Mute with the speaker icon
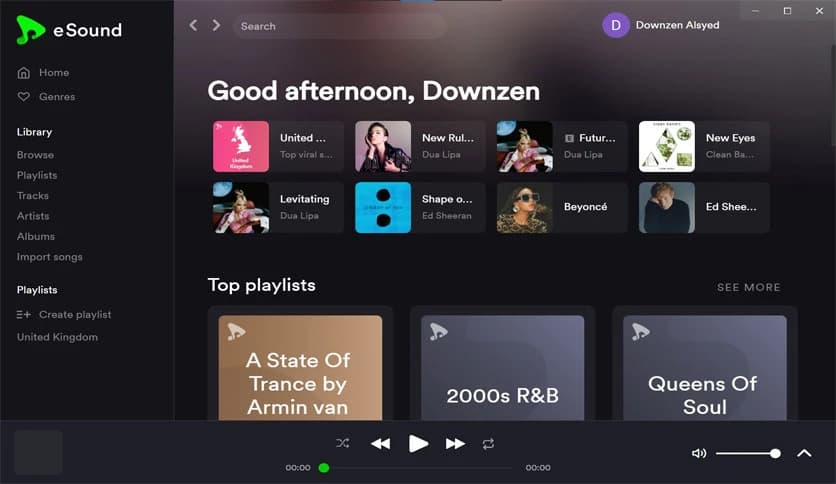Image resolution: width=836 pixels, height=484 pixels. pos(698,453)
